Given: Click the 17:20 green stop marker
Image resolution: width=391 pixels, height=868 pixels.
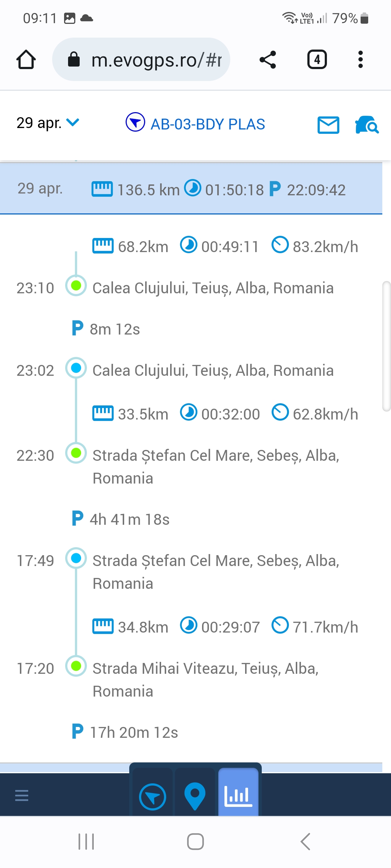Looking at the screenshot, I should [x=76, y=666].
